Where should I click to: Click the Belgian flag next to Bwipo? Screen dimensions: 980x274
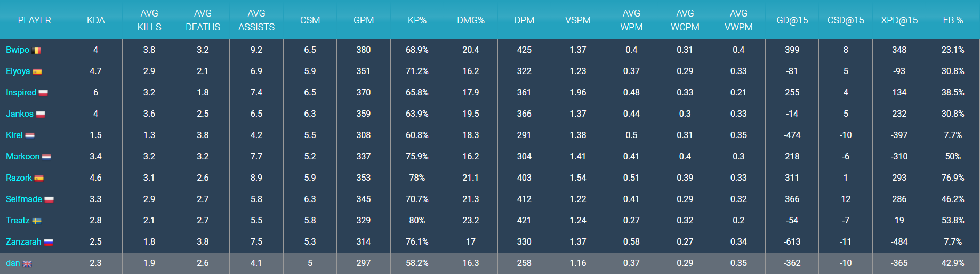tap(37, 51)
